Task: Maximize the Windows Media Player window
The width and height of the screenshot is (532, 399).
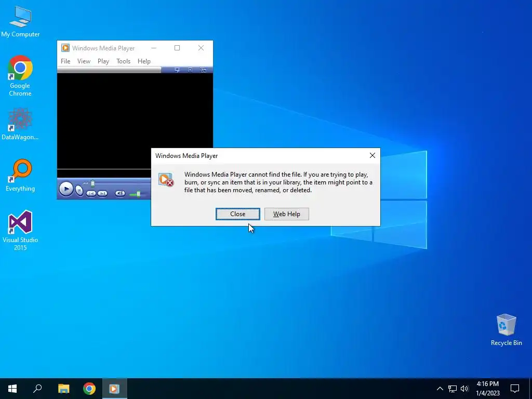Action: coord(177,48)
